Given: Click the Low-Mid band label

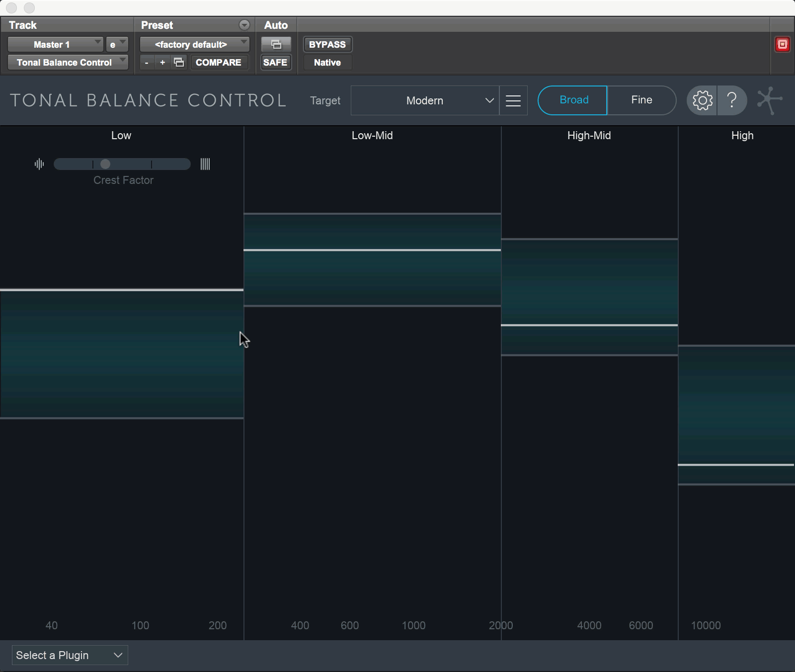Looking at the screenshot, I should 372,135.
